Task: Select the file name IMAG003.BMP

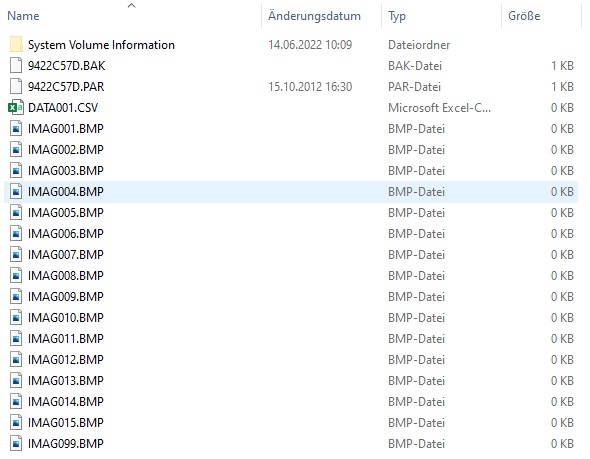Action: point(66,171)
